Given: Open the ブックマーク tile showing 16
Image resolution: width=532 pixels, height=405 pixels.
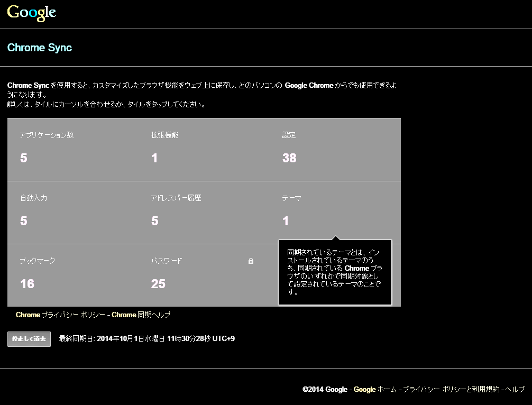Looking at the screenshot, I should [x=73, y=275].
